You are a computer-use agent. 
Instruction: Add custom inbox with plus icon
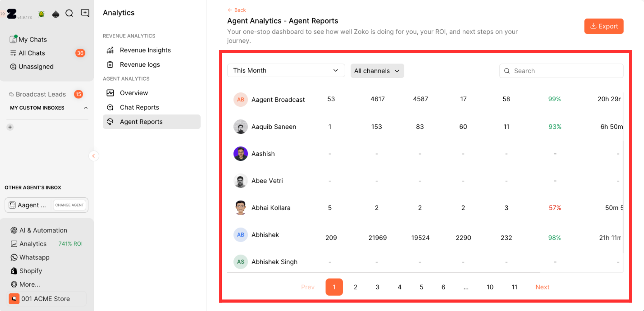click(10, 127)
